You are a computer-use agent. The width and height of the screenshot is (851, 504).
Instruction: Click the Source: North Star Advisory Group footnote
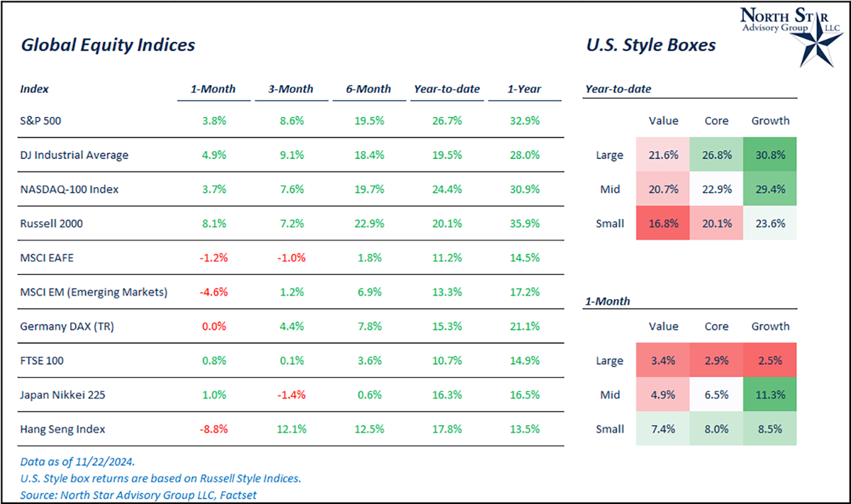pos(138,495)
